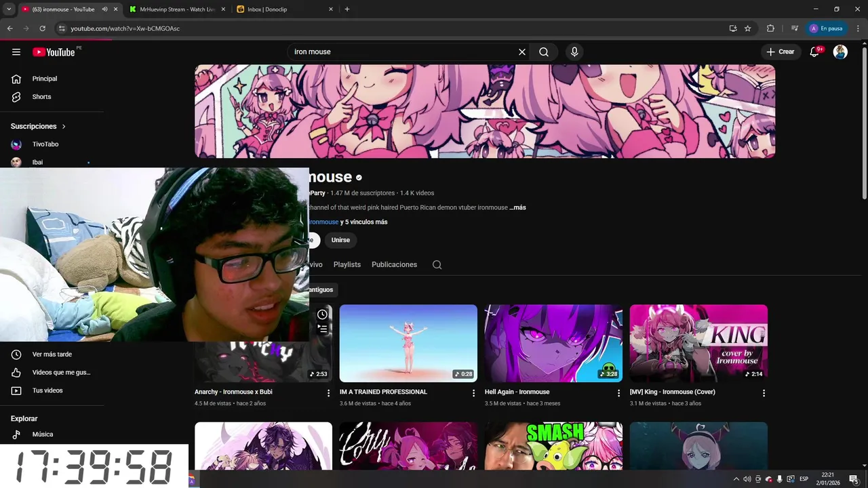
Task: Open the Anarchy - Ironmouse x Bubi video title
Action: tap(233, 392)
